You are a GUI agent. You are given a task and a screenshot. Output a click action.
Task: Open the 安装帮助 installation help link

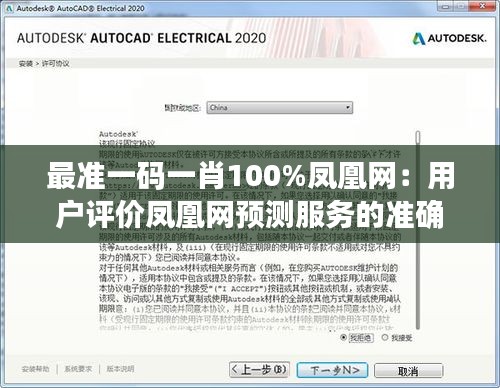pyautogui.click(x=35, y=369)
